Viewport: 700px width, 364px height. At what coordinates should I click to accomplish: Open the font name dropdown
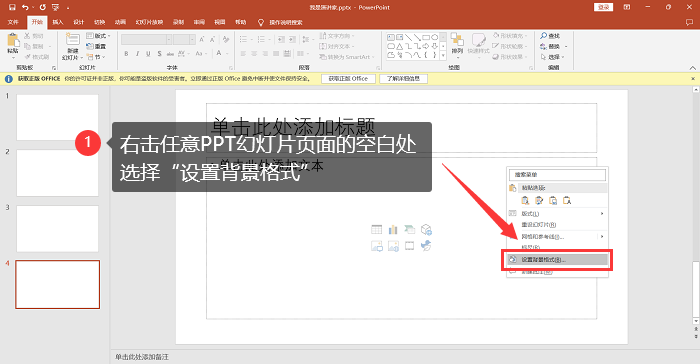click(x=169, y=40)
